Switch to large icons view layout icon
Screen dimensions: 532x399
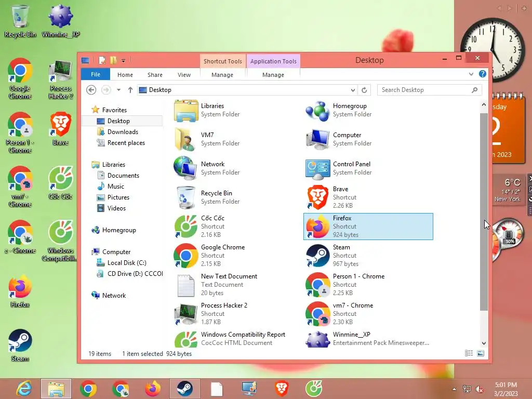pyautogui.click(x=481, y=353)
